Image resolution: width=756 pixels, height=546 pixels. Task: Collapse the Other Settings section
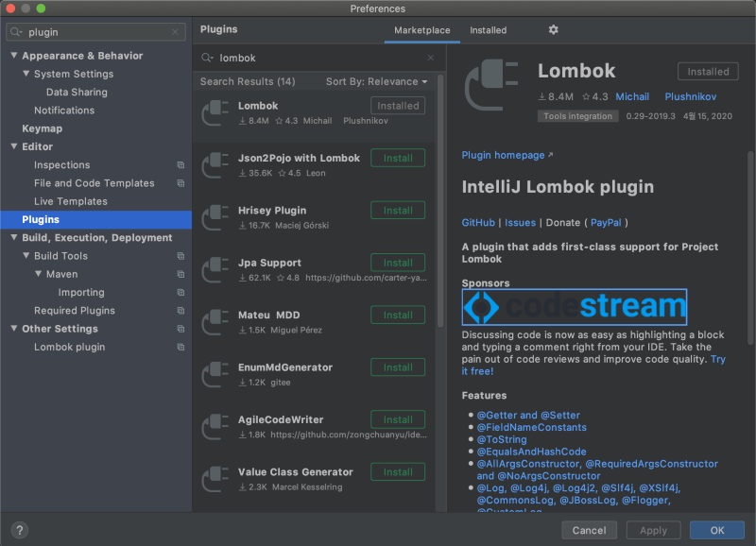14,329
